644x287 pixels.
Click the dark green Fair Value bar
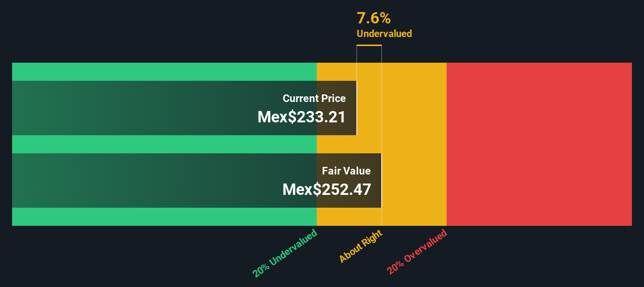197,181
